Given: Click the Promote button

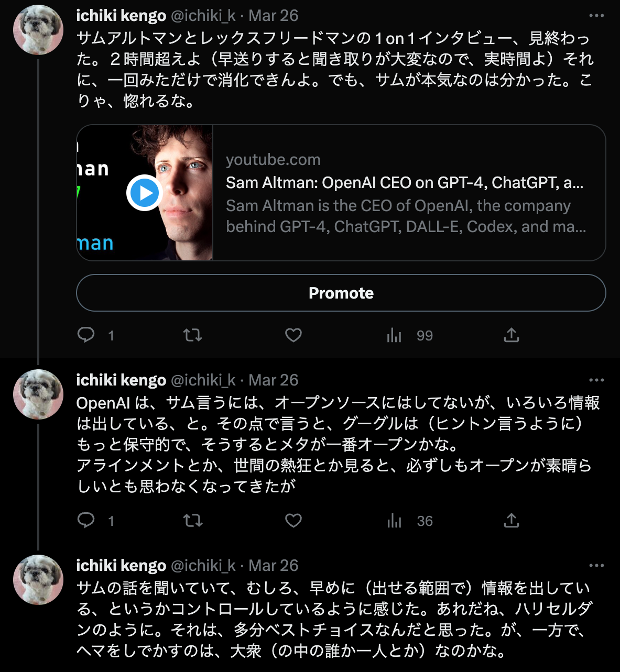Looking at the screenshot, I should [x=341, y=293].
